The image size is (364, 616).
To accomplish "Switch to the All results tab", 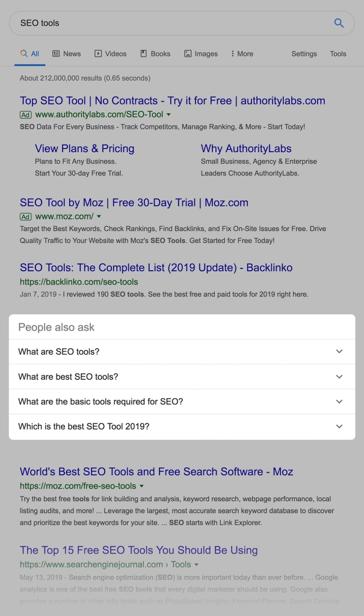I will tap(29, 54).
